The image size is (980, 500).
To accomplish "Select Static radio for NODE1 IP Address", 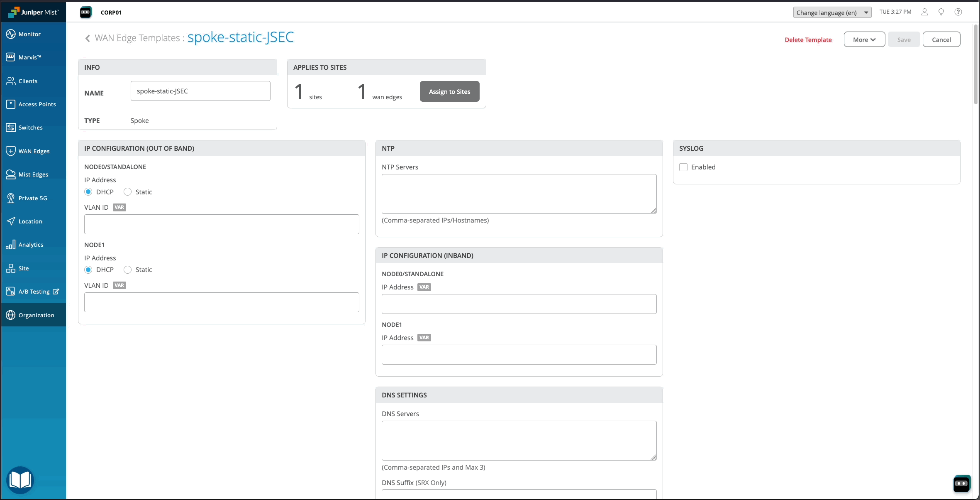I will pos(128,270).
